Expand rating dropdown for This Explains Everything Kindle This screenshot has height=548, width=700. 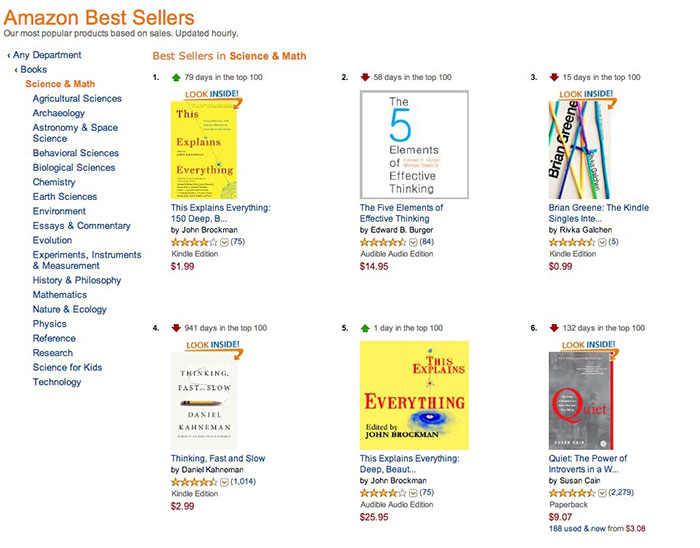click(224, 242)
